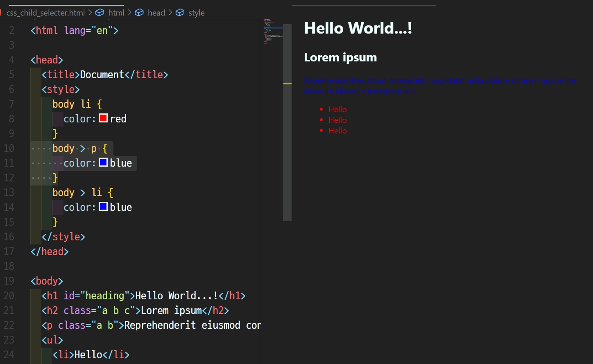Click the <li>Hello</li> code on line 24

(91, 355)
